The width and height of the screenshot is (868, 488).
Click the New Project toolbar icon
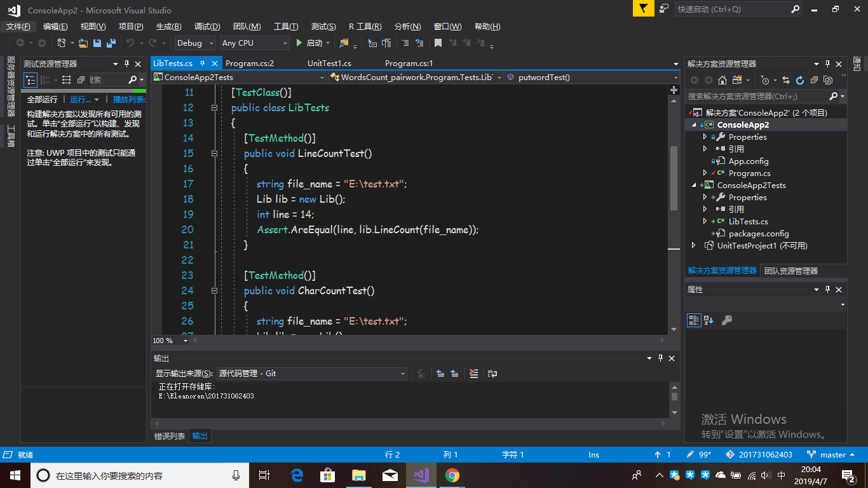click(62, 43)
